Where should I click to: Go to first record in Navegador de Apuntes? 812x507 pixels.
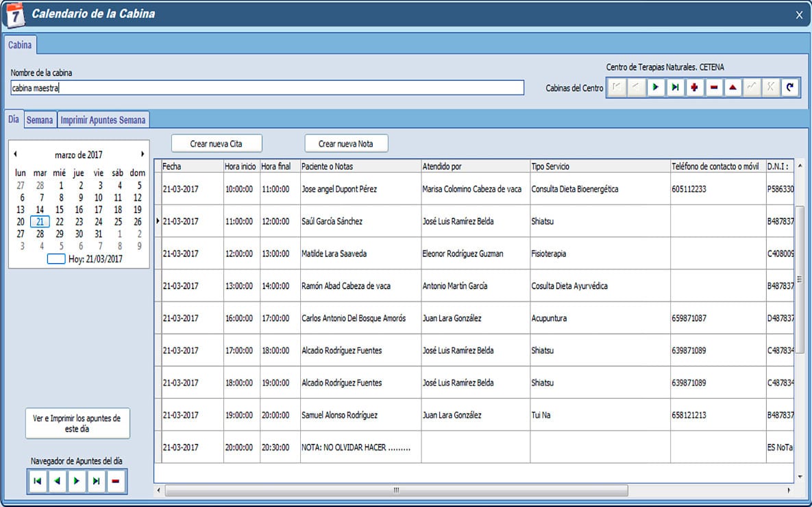38,482
